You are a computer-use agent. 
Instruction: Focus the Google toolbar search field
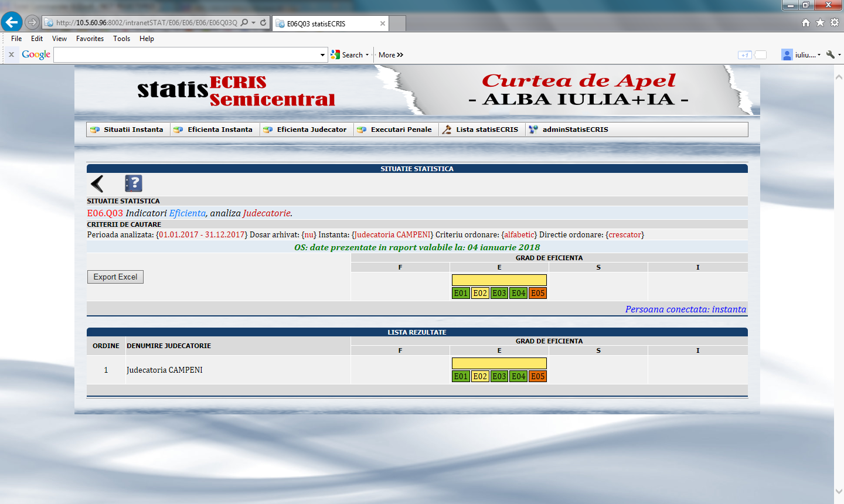pos(186,55)
